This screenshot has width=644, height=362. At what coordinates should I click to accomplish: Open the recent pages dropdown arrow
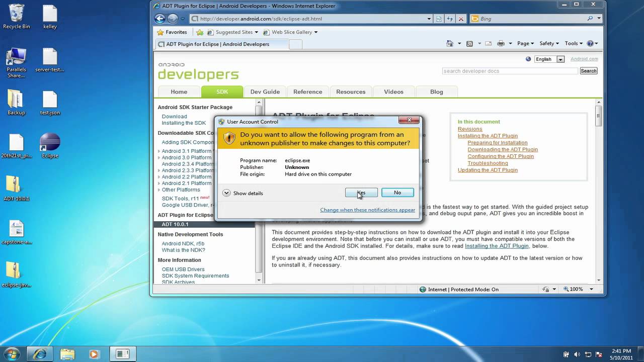183,19
